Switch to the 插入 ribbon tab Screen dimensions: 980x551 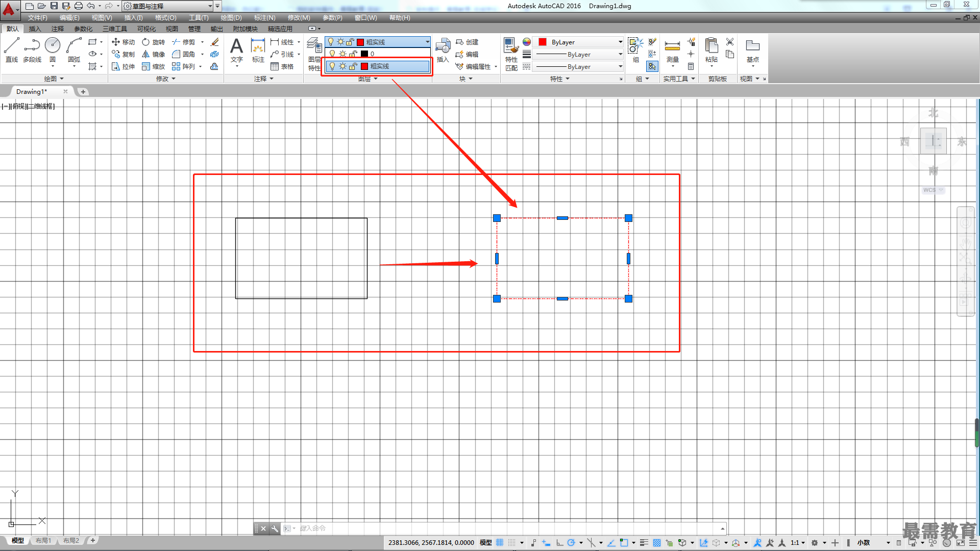[x=35, y=29]
